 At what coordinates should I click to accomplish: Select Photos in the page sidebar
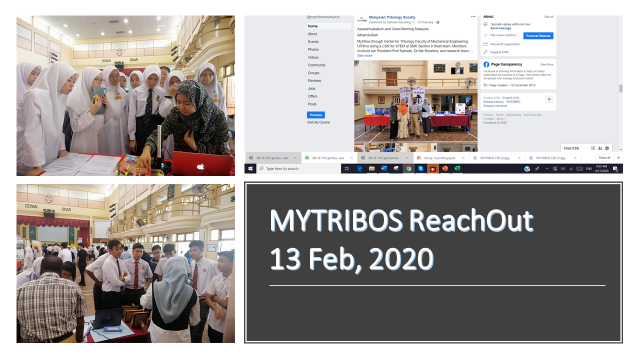(x=313, y=49)
